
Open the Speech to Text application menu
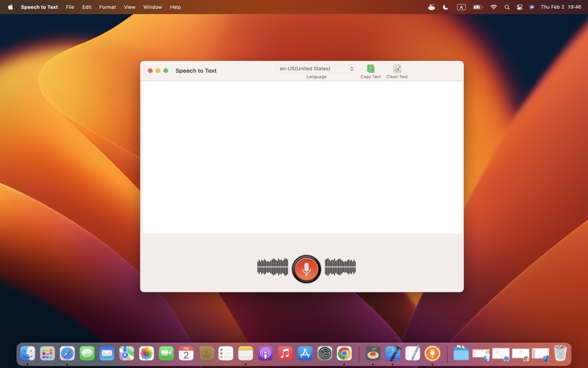[x=40, y=7]
